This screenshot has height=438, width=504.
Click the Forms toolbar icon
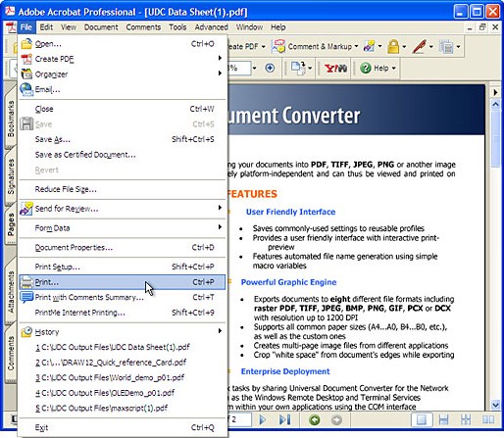[x=446, y=46]
